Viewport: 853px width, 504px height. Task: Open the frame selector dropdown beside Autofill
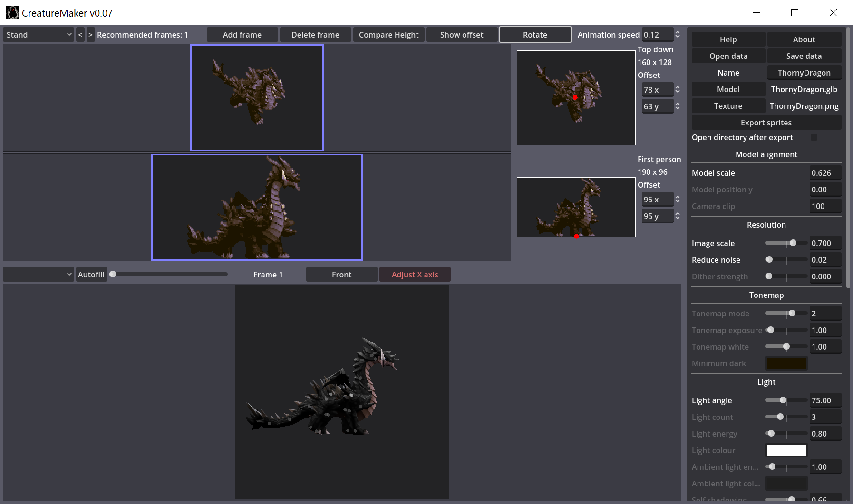[38, 274]
